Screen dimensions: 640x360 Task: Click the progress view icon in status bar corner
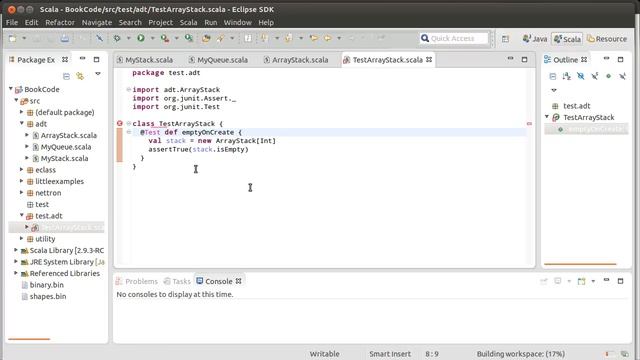pos(624,354)
